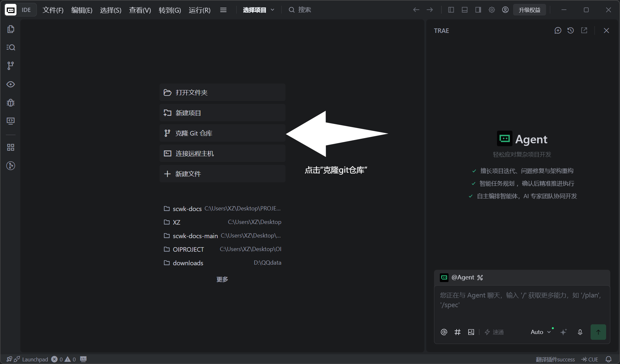620x364 pixels.
Task: Open the 文件(F) menu
Action: tap(53, 10)
